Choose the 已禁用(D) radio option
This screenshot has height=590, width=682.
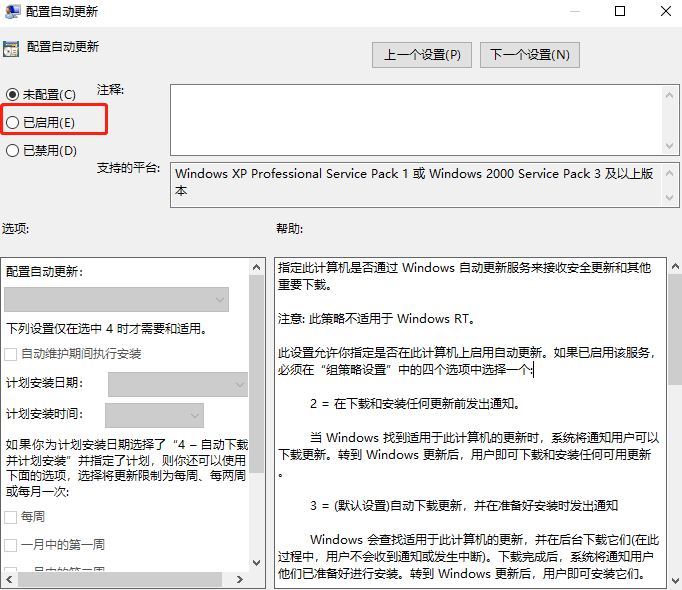pyautogui.click(x=13, y=151)
